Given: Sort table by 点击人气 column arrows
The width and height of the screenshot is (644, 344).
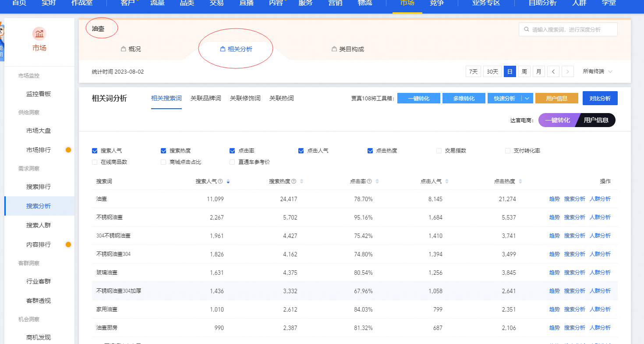Looking at the screenshot, I should [x=447, y=181].
